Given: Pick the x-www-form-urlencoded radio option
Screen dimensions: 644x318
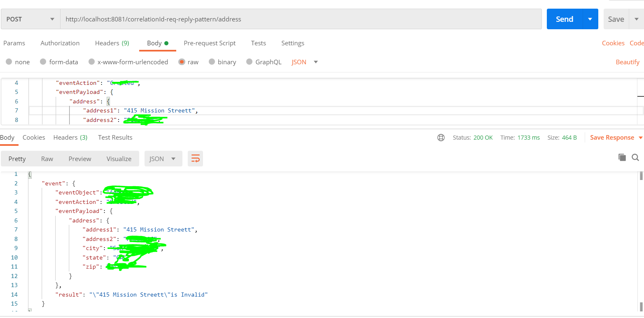Looking at the screenshot, I should (x=91, y=62).
